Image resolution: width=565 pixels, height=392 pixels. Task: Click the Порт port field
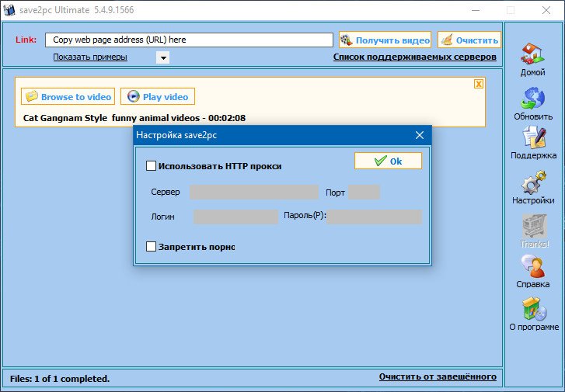(x=364, y=193)
